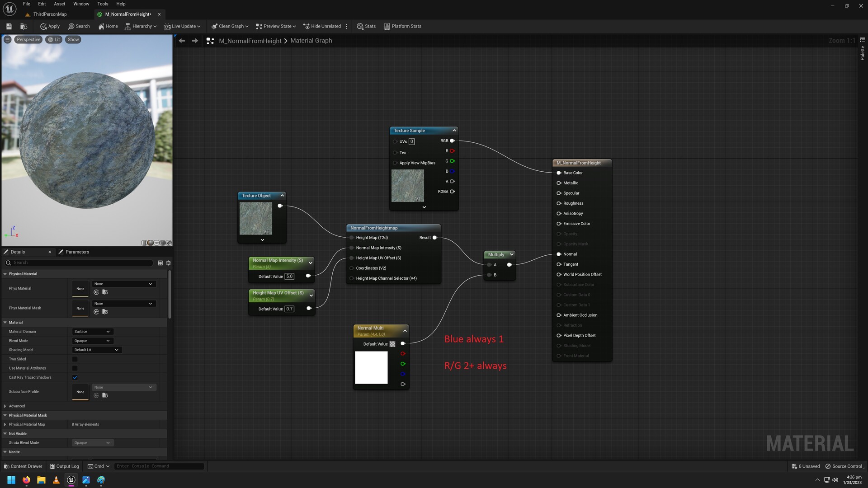Open the Unreal Engine taskbar icon
This screenshot has height=488, width=868.
pyautogui.click(x=71, y=480)
